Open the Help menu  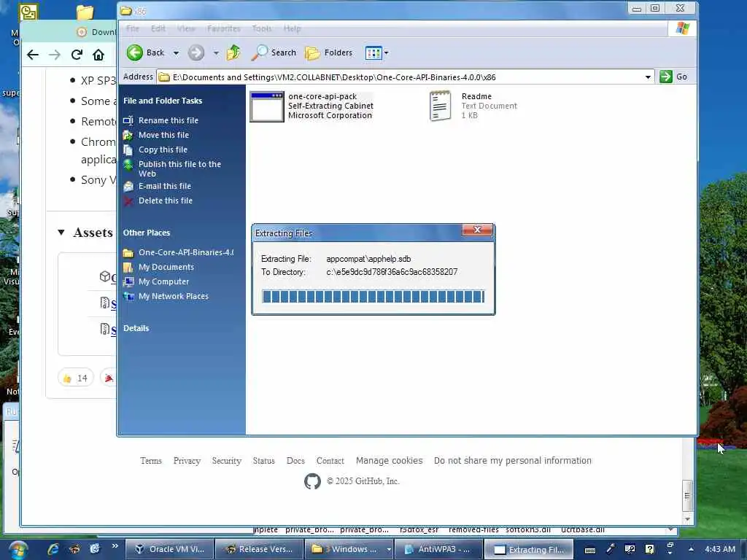(x=292, y=28)
